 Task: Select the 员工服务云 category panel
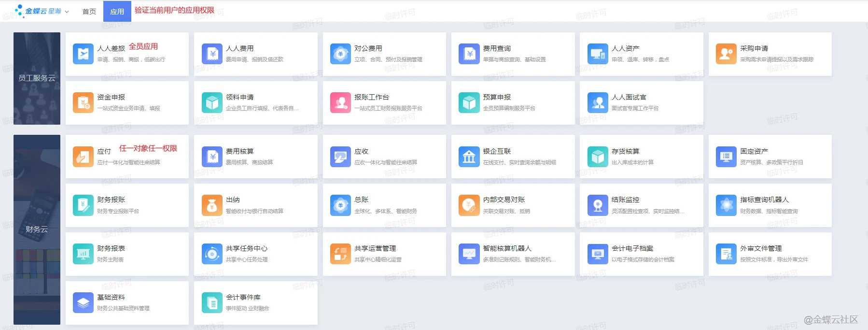[x=37, y=78]
